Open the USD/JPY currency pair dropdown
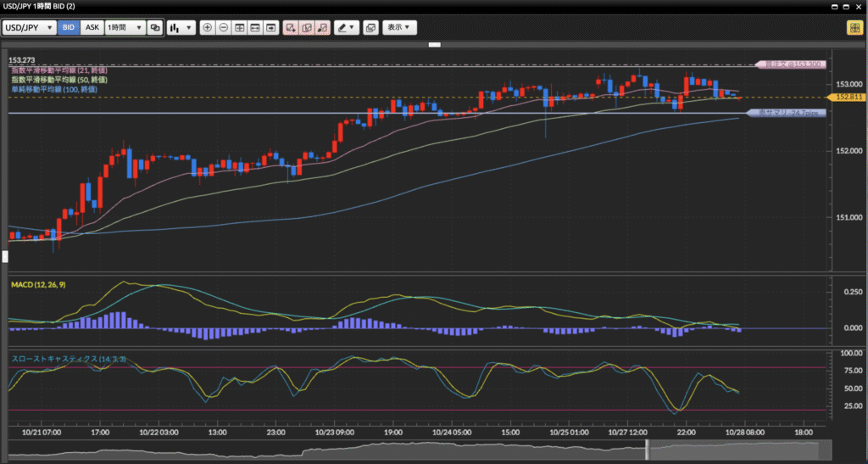The width and height of the screenshot is (868, 464). point(30,27)
